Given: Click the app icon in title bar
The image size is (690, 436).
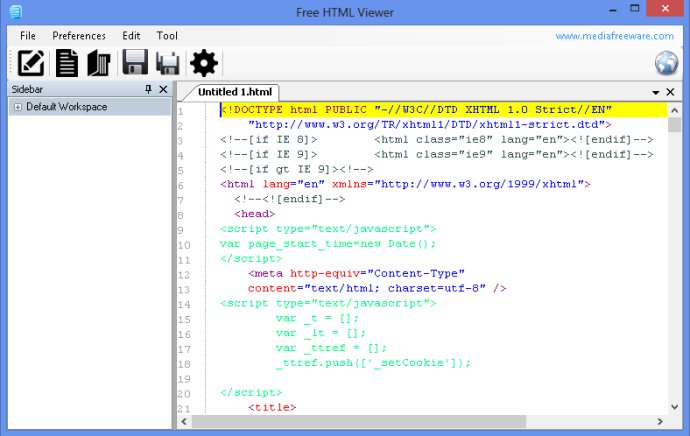Looking at the screenshot, I should [x=15, y=12].
